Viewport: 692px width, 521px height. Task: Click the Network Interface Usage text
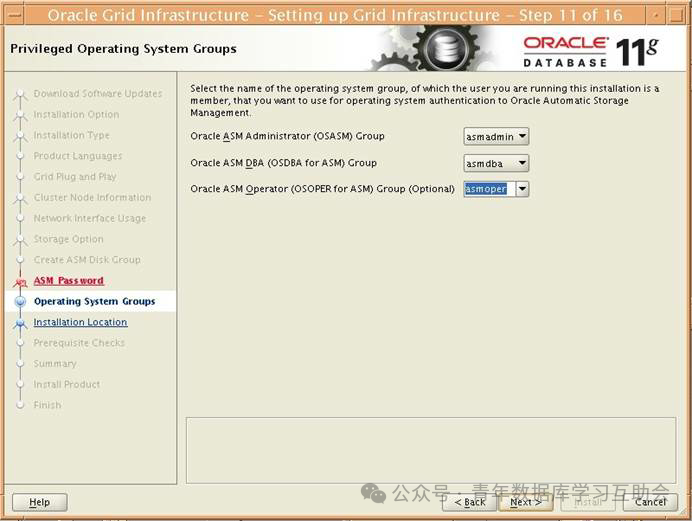click(x=90, y=218)
